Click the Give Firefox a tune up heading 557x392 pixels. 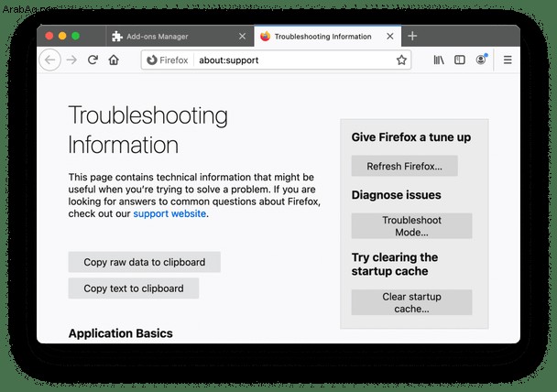pyautogui.click(x=411, y=137)
